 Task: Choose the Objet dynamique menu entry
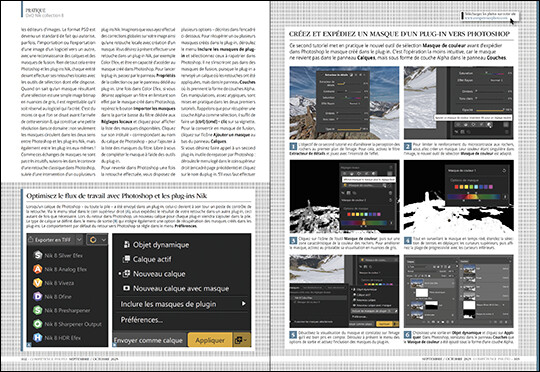pyautogui.click(x=156, y=245)
